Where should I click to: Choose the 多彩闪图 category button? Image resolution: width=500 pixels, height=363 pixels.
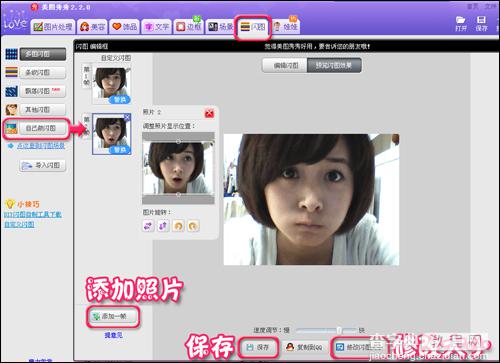43,72
